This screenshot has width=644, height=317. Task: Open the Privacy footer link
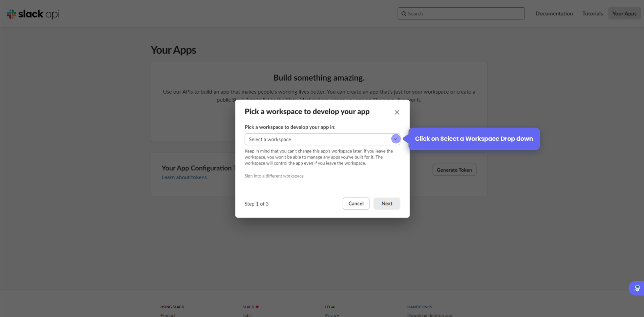(x=332, y=315)
